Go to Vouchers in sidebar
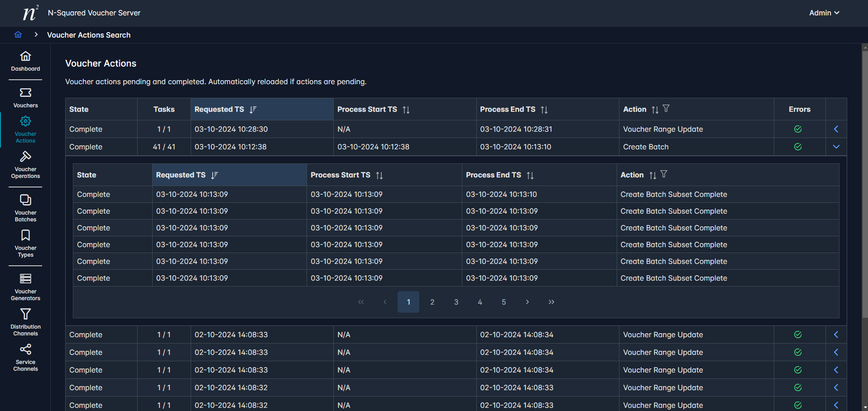The height and width of the screenshot is (411, 868). [25, 98]
